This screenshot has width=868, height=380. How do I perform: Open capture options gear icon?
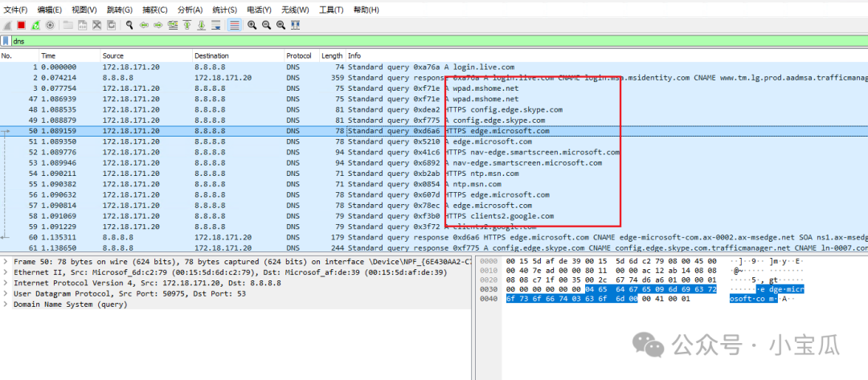50,25
